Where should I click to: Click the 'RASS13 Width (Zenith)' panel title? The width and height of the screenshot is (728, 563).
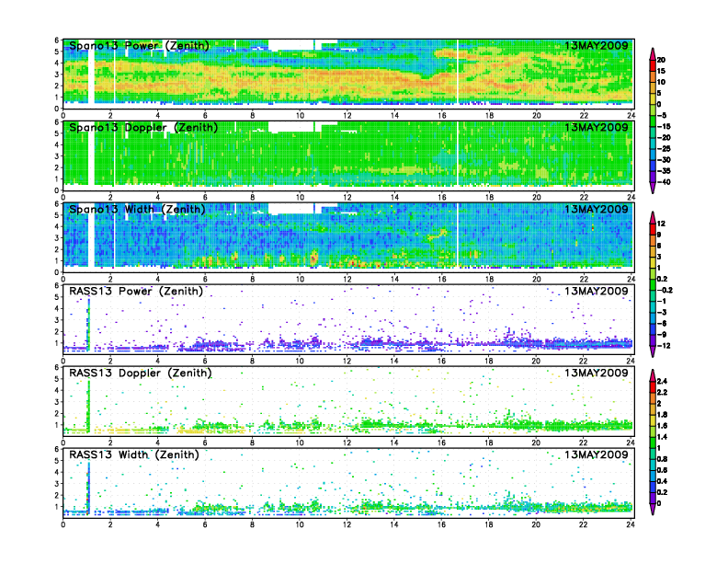click(x=134, y=454)
